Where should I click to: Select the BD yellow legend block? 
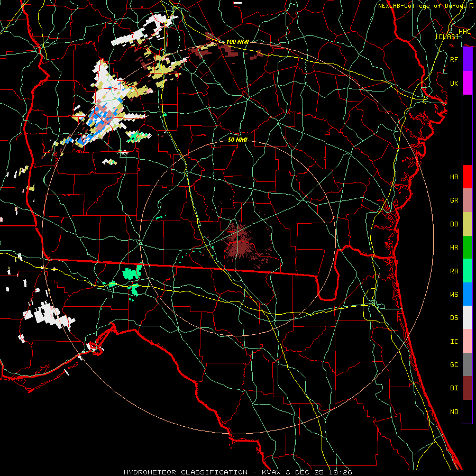[467, 224]
